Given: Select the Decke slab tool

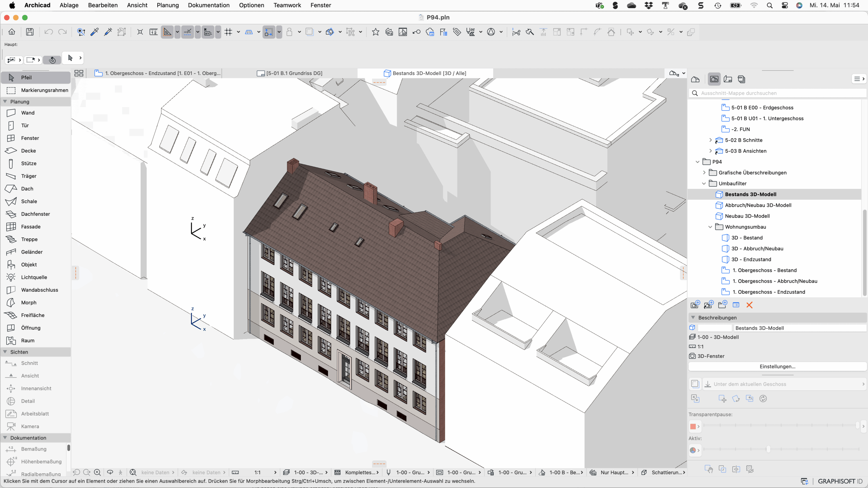Looking at the screenshot, I should (35, 151).
